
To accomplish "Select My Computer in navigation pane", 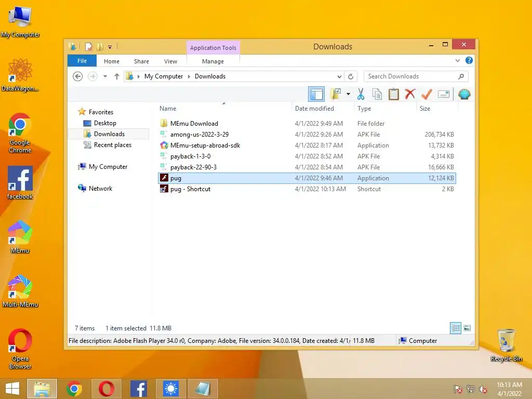I will click(108, 167).
